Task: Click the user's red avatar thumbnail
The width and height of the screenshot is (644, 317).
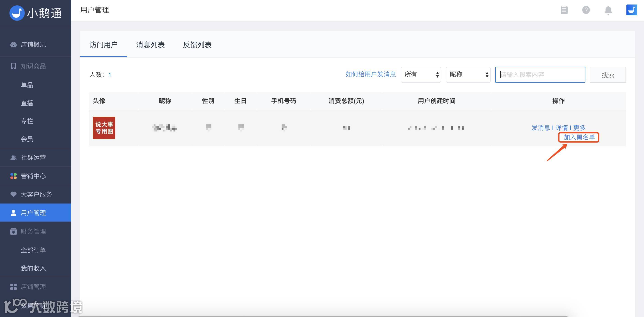Action: [x=104, y=128]
